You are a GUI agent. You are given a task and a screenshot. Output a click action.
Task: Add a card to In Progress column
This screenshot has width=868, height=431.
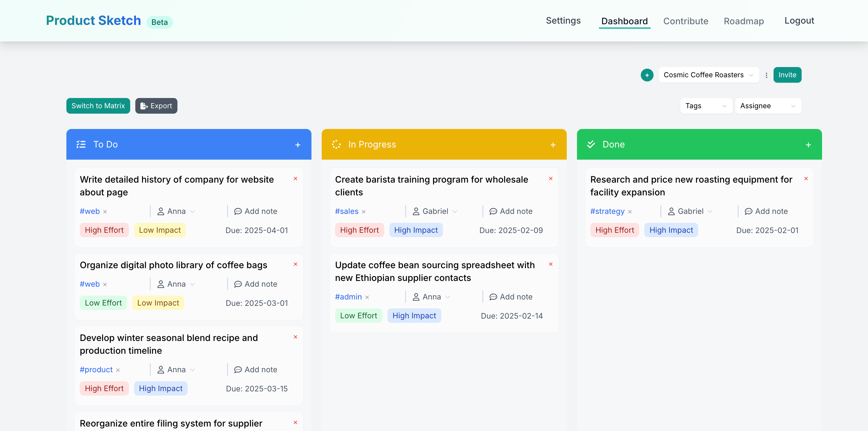pos(553,145)
